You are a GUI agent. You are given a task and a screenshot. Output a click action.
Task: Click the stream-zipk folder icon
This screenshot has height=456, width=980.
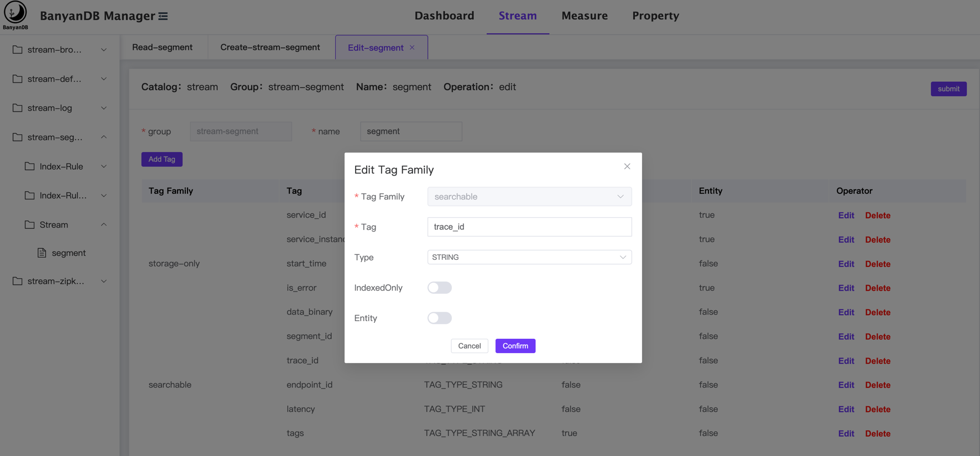pos(18,281)
